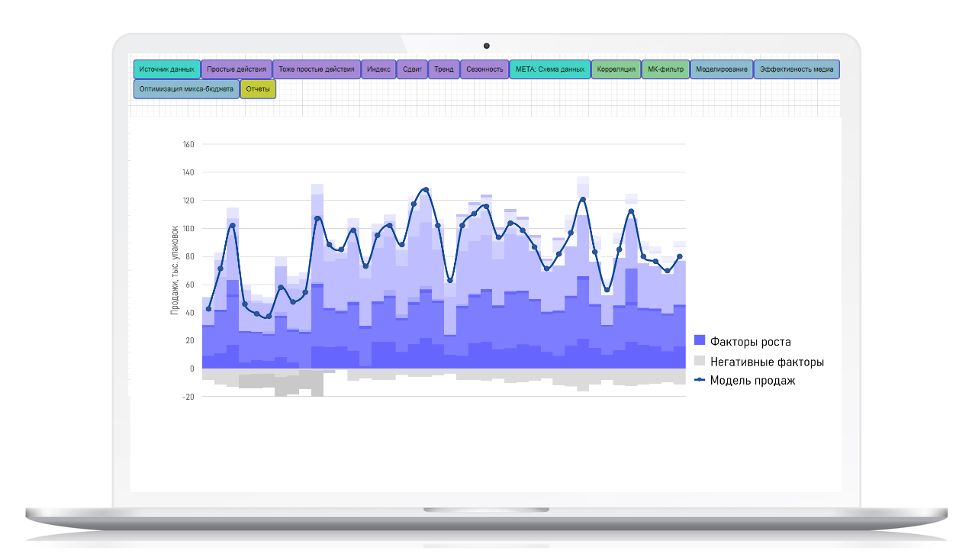The width and height of the screenshot is (972, 560).
Task: Select the Корреляция block
Action: (x=616, y=69)
